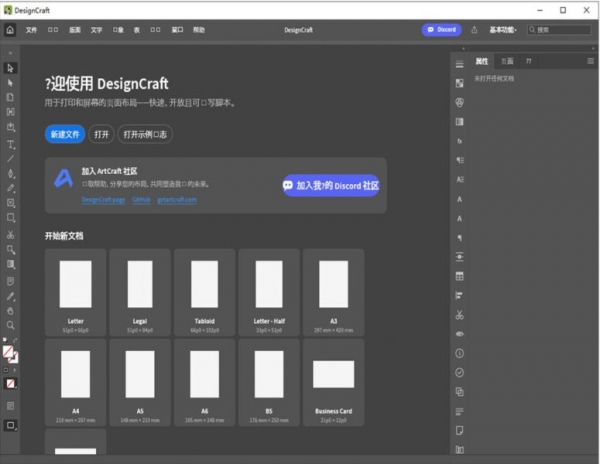
Task: Choose the Tabloid document preset
Action: point(204,293)
